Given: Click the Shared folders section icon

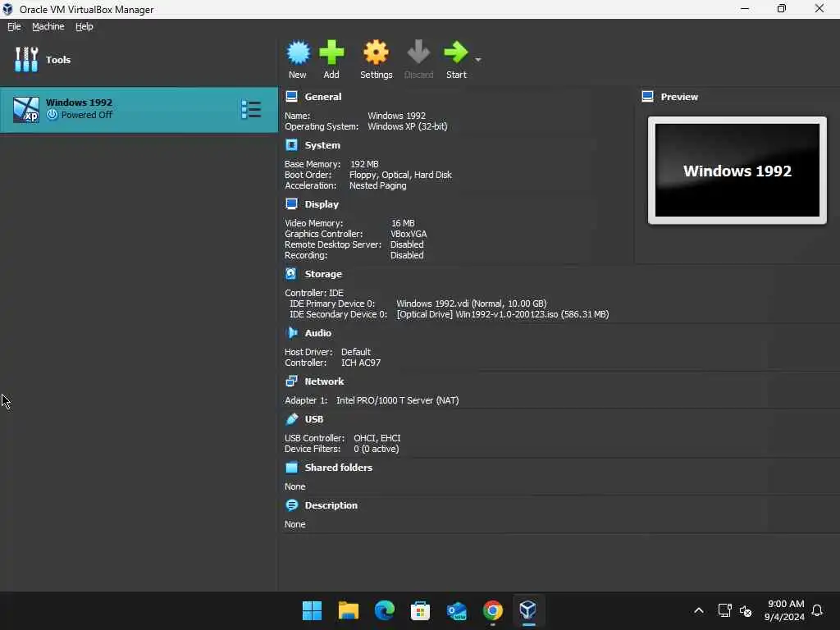Looking at the screenshot, I should [x=291, y=467].
